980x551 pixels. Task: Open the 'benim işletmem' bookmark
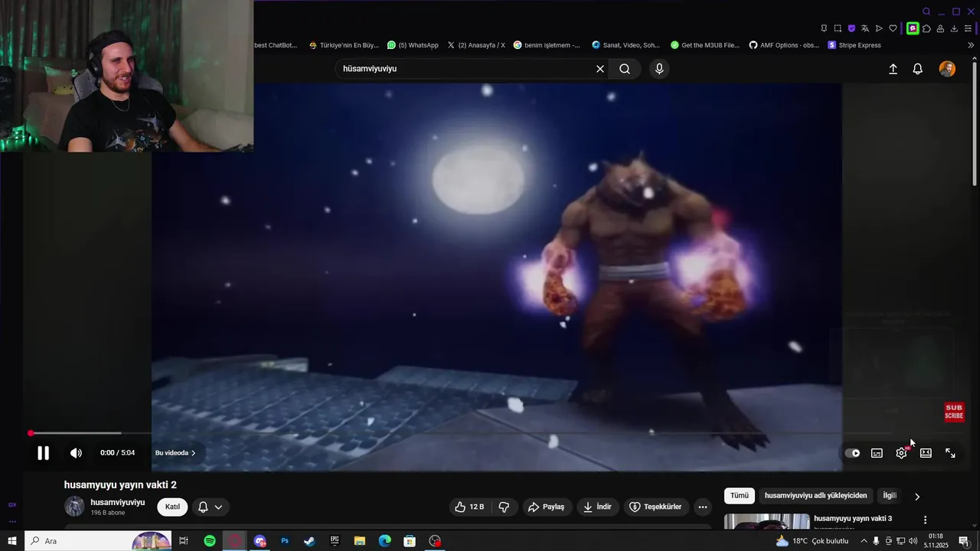tap(547, 45)
